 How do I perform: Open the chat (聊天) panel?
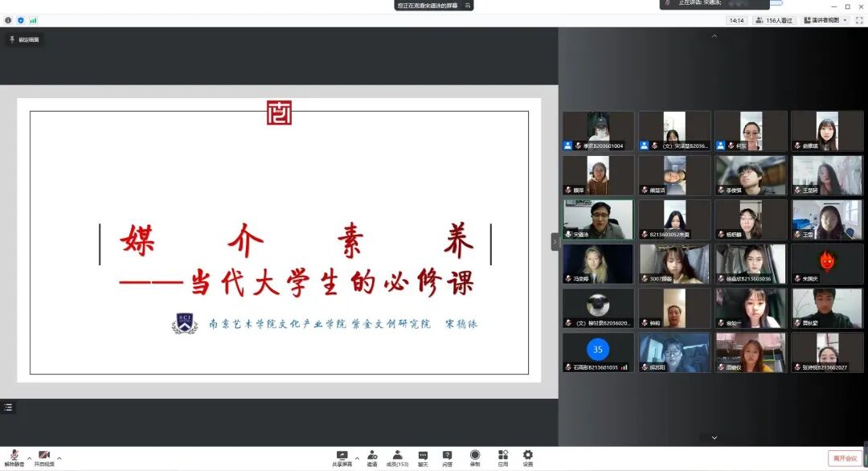point(424,457)
